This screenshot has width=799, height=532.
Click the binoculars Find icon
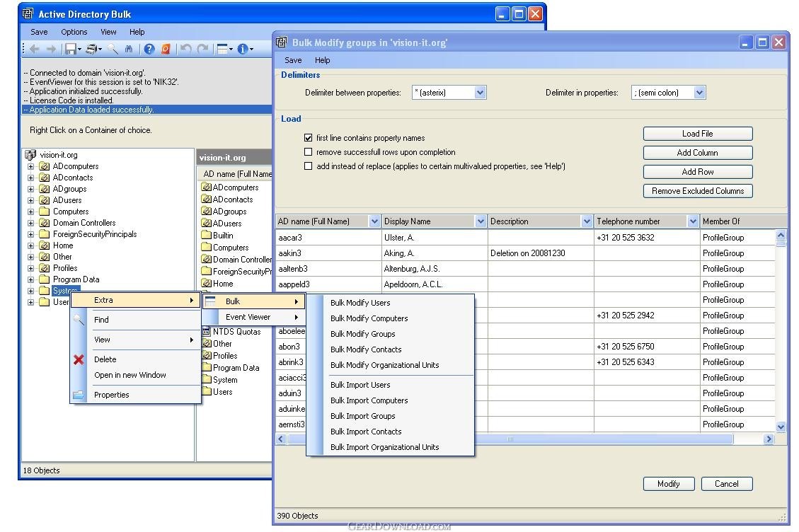(x=129, y=49)
